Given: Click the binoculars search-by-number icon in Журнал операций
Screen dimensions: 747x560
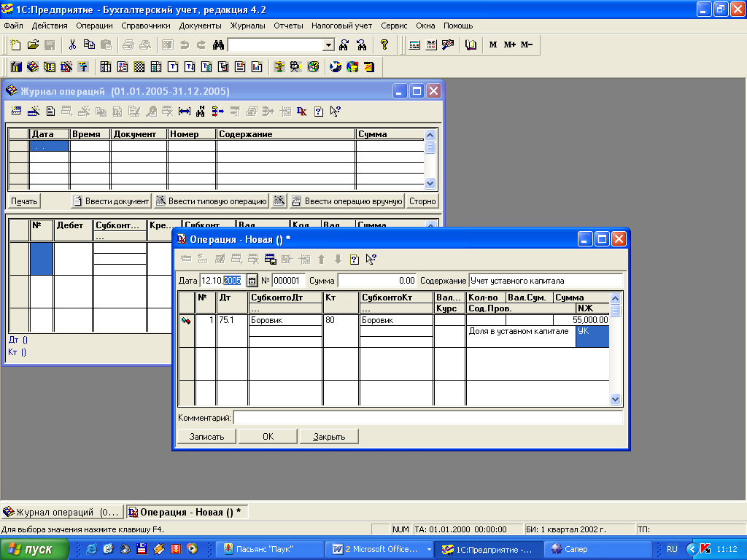Looking at the screenshot, I should [x=201, y=112].
